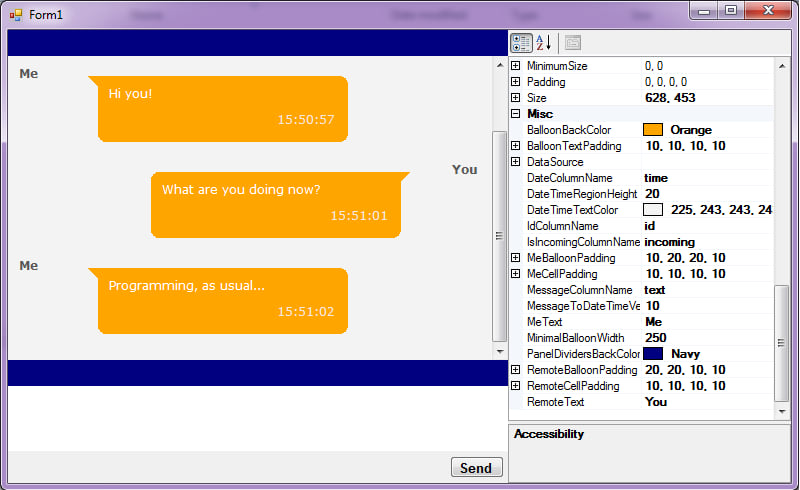Screen dimensions: 800x490
Task: Click chat list scroll up arrow
Action: pos(500,65)
